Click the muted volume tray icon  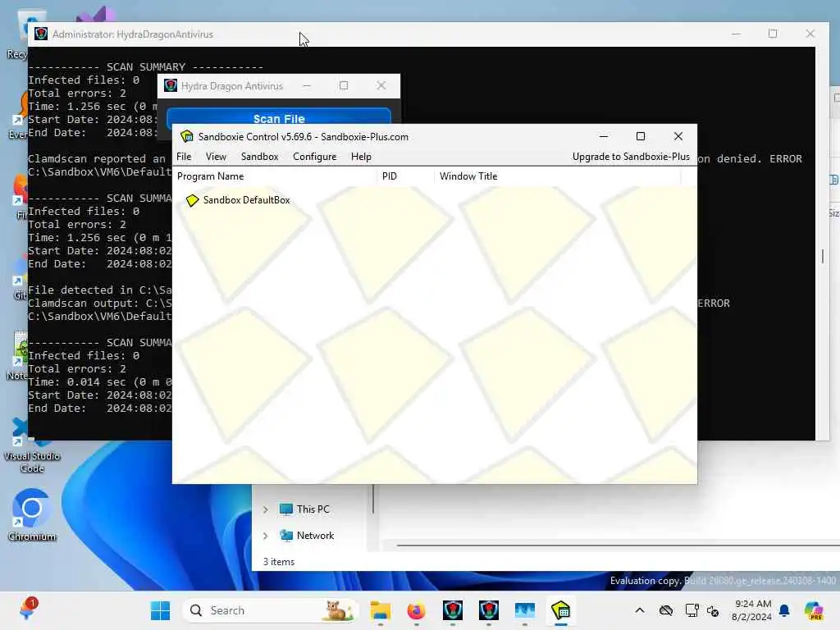pos(713,610)
